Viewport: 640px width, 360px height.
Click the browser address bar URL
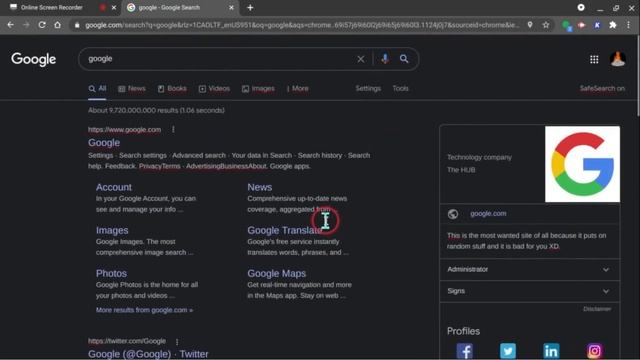click(x=302, y=25)
